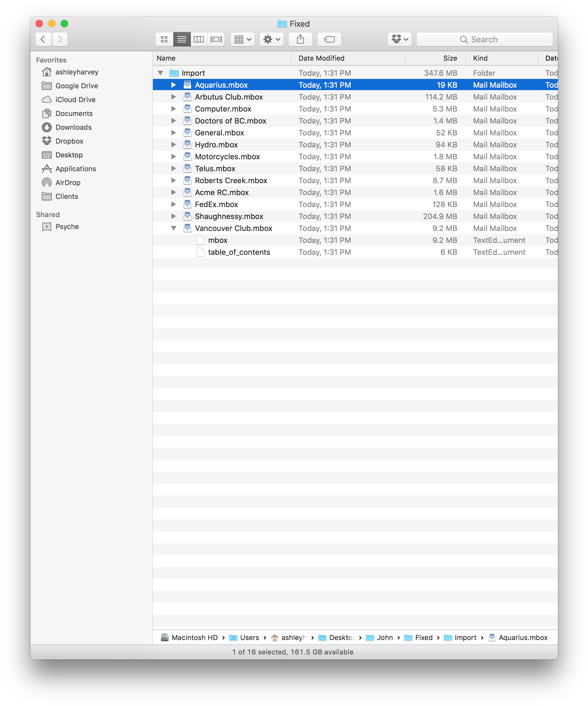
Task: Open the item arrangement dropdown
Action: 243,39
